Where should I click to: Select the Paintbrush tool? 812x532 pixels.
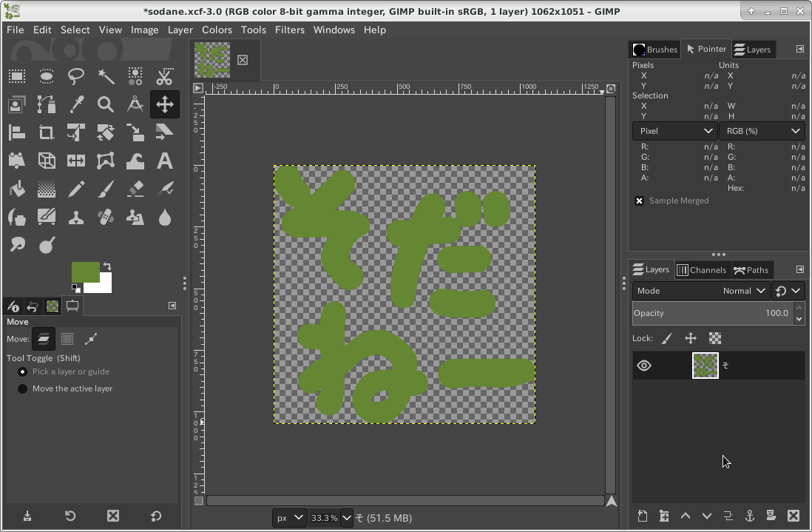tap(106, 189)
